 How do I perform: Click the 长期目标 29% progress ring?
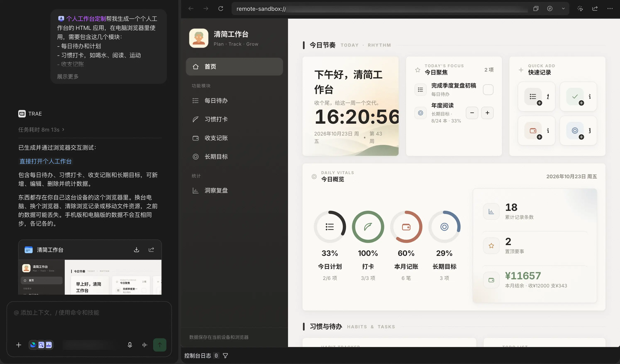444,227
